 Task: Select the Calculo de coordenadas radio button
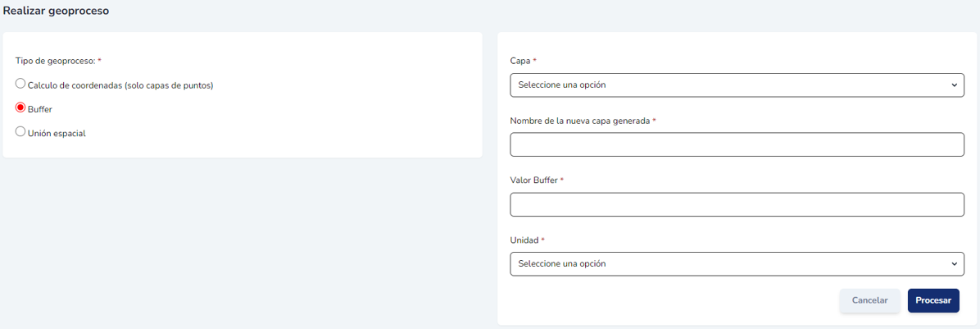coord(20,84)
